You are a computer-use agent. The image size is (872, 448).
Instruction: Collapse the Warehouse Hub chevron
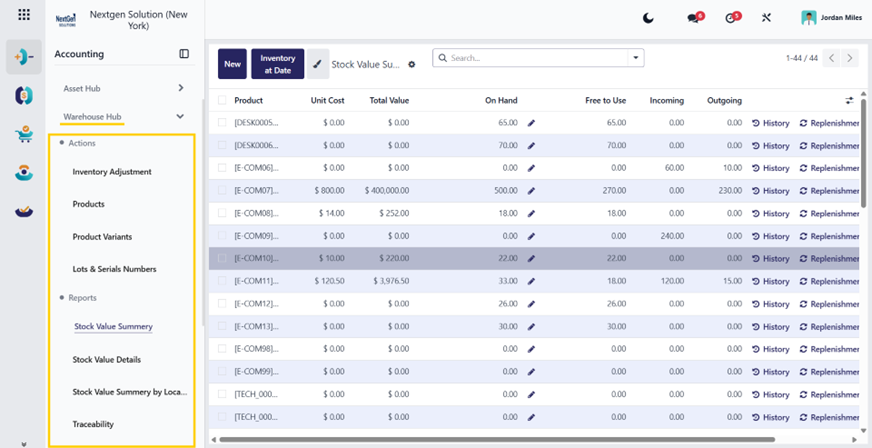tap(180, 117)
